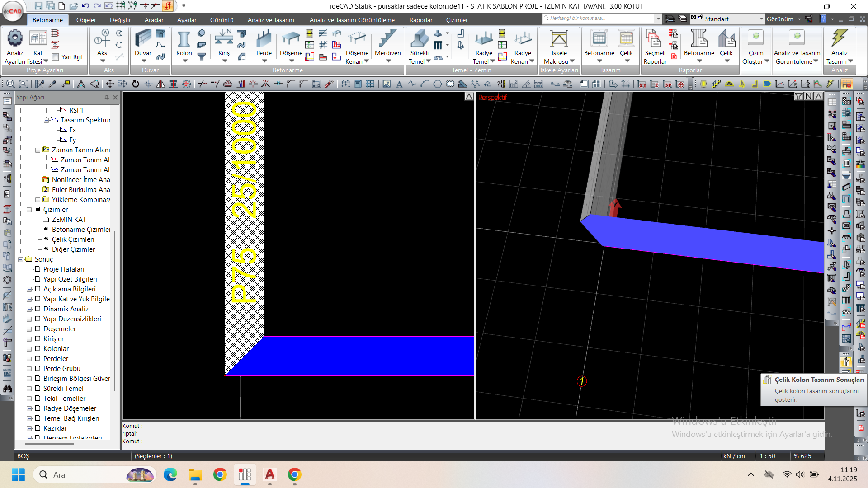This screenshot has height=488, width=868.
Task: Click Proje Hataları in the tree
Action: 64,269
